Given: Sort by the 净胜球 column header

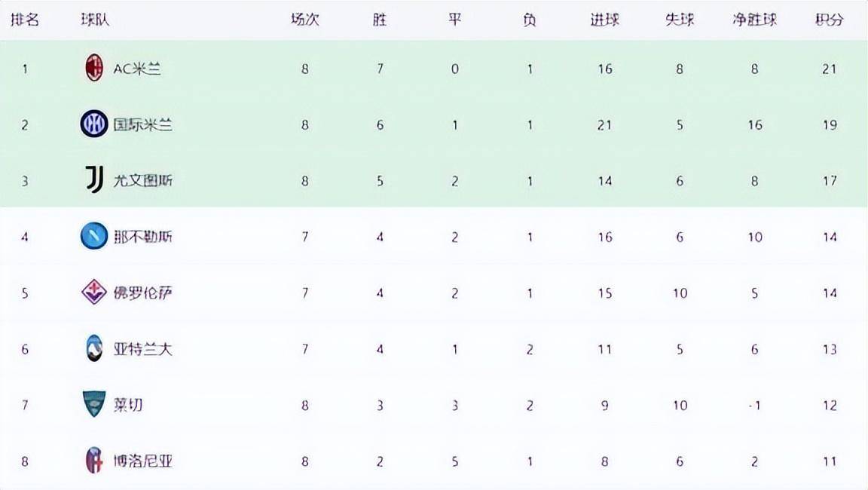Looking at the screenshot, I should [x=754, y=20].
